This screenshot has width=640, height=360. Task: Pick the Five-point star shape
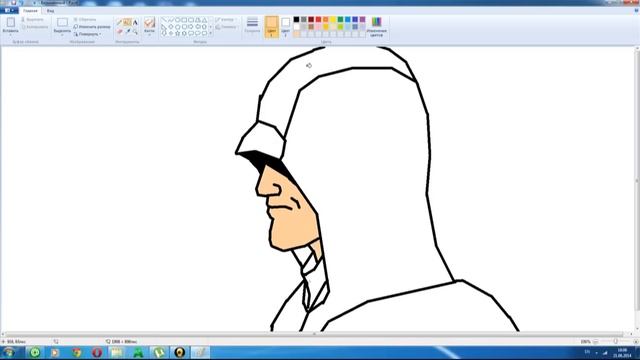click(x=178, y=33)
